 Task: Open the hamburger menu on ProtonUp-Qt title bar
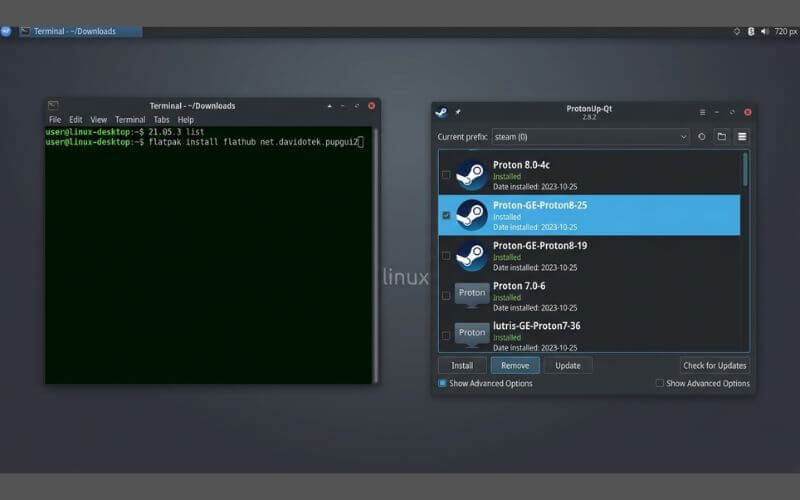tap(703, 112)
